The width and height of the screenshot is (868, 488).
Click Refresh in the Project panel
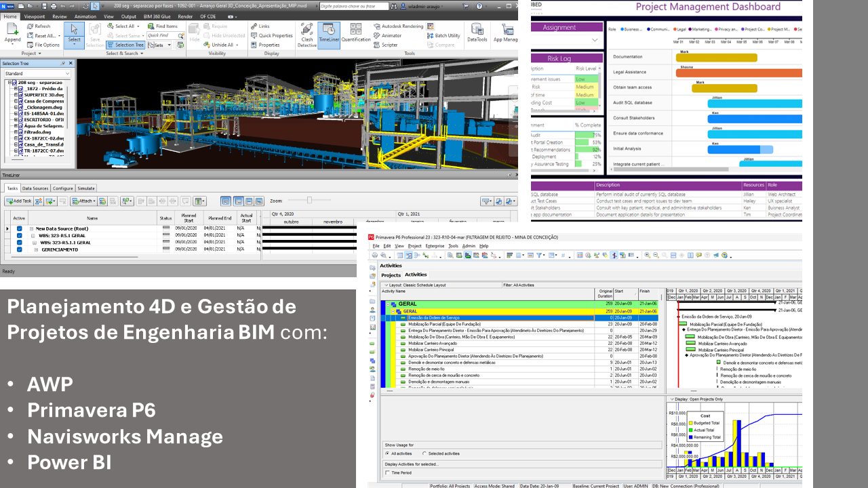coord(39,26)
